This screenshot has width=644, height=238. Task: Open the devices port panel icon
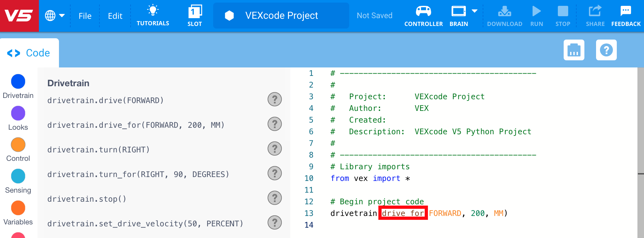574,50
